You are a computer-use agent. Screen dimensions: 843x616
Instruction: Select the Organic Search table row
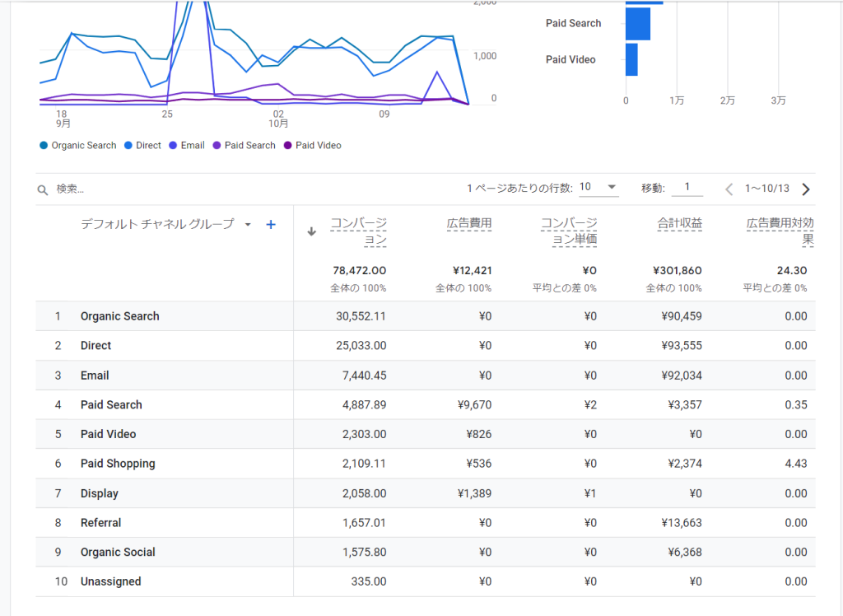pyautogui.click(x=426, y=316)
